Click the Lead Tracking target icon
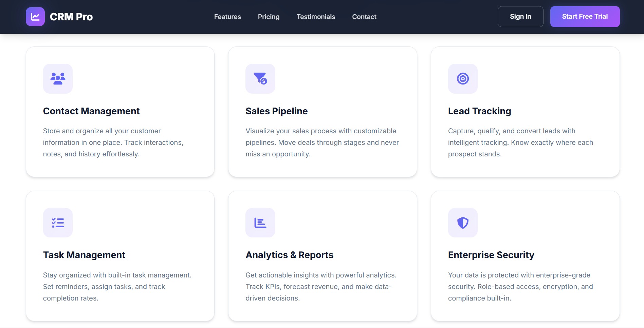Viewport: 644px width, 328px height. point(463,79)
